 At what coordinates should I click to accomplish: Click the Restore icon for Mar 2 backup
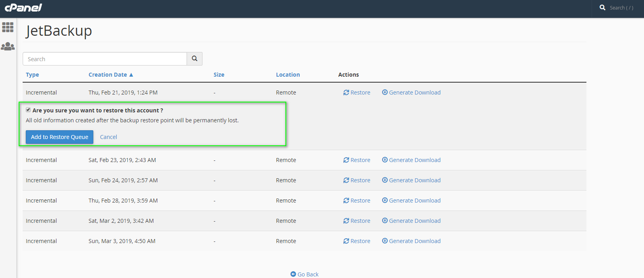(346, 221)
